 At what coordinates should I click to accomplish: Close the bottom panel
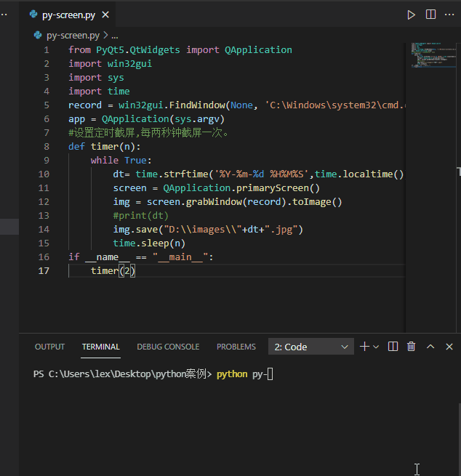click(449, 347)
